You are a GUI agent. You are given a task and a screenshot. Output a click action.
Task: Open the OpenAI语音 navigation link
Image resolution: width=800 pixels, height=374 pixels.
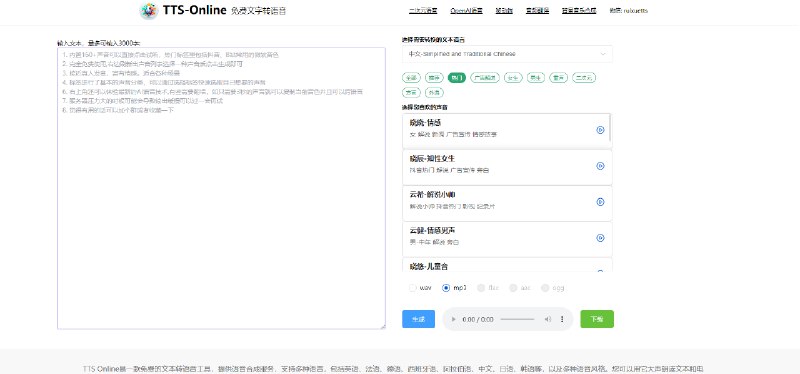(466, 11)
